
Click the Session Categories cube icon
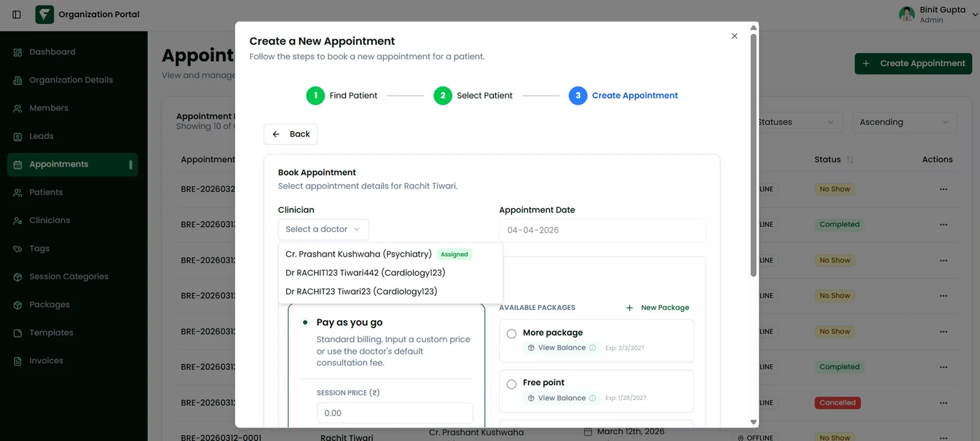coord(18,277)
